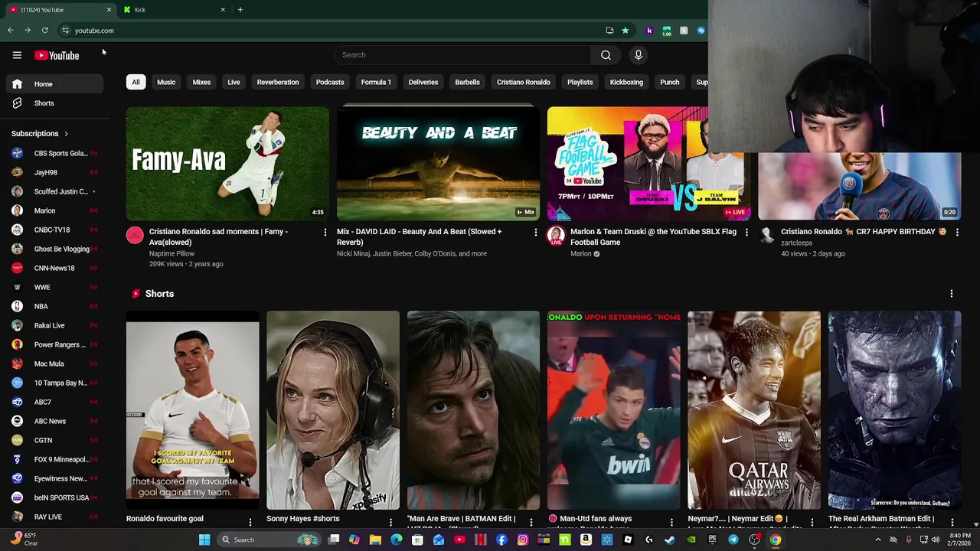
Task: Click the search magnifier button
Action: click(x=606, y=55)
